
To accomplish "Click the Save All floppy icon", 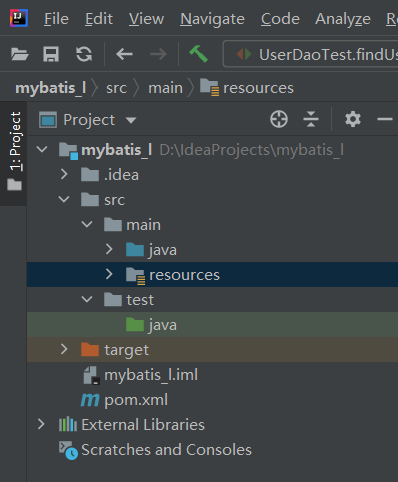I will tap(51, 54).
